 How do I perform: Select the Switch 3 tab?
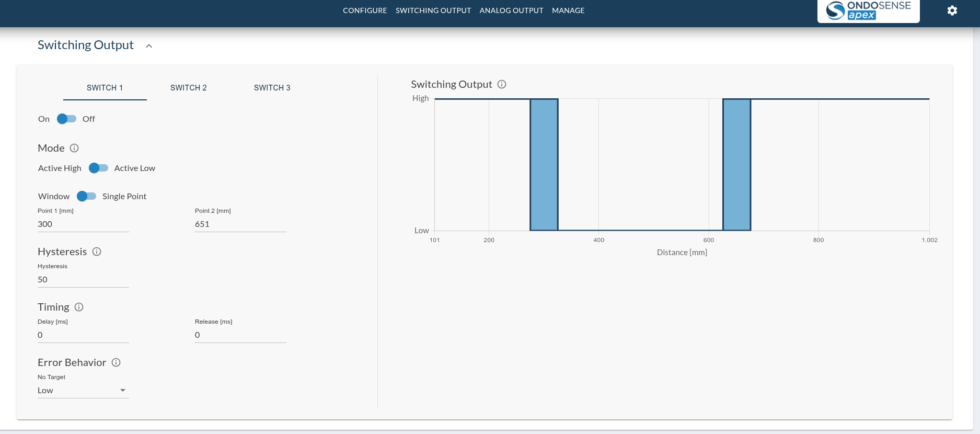pos(272,88)
